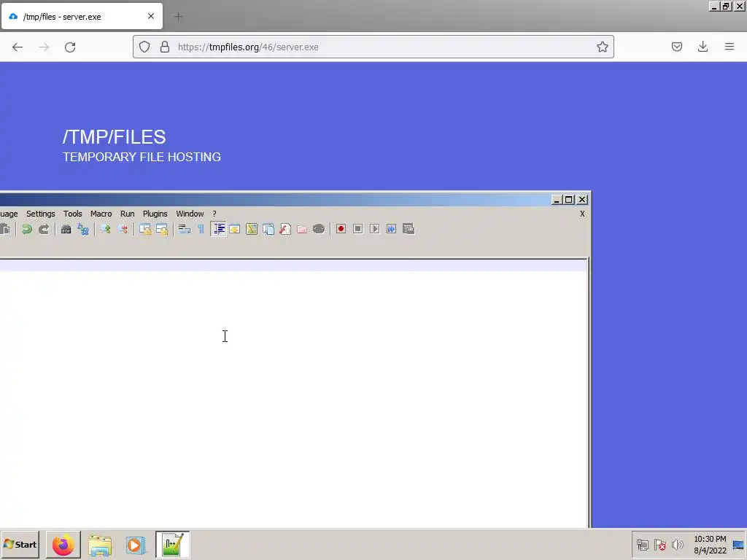
Task: Click the Paste icon at toolbar edge
Action: point(5,230)
